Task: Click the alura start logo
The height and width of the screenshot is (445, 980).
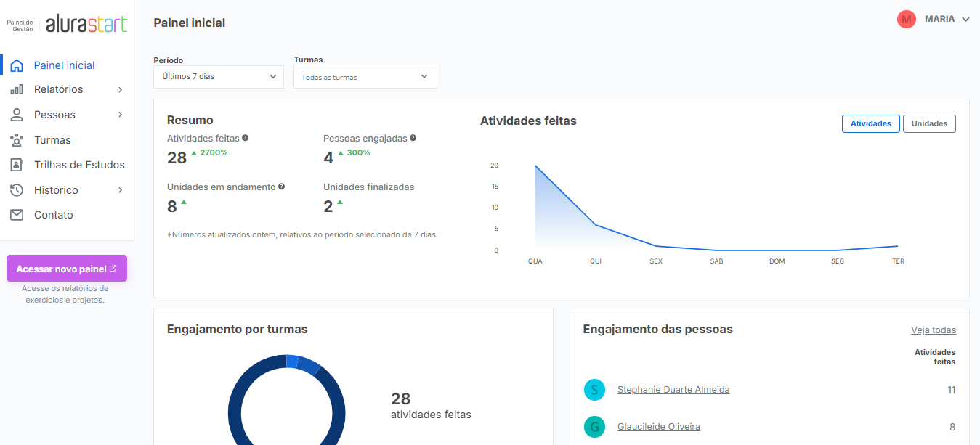Action: click(x=86, y=24)
